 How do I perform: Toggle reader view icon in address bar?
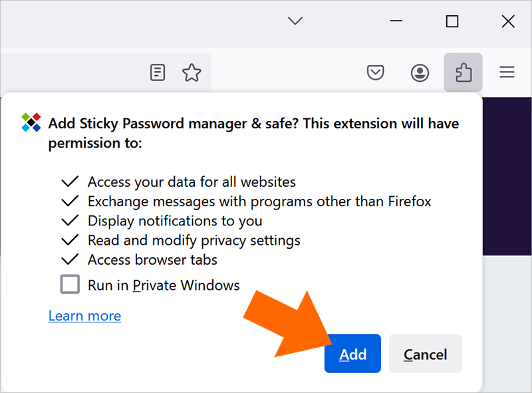pos(158,72)
